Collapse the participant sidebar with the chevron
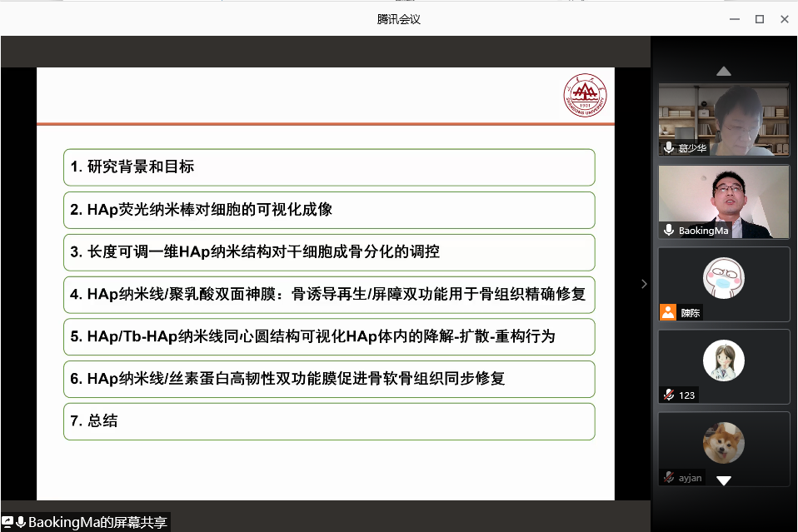This screenshot has width=798, height=532. (644, 284)
